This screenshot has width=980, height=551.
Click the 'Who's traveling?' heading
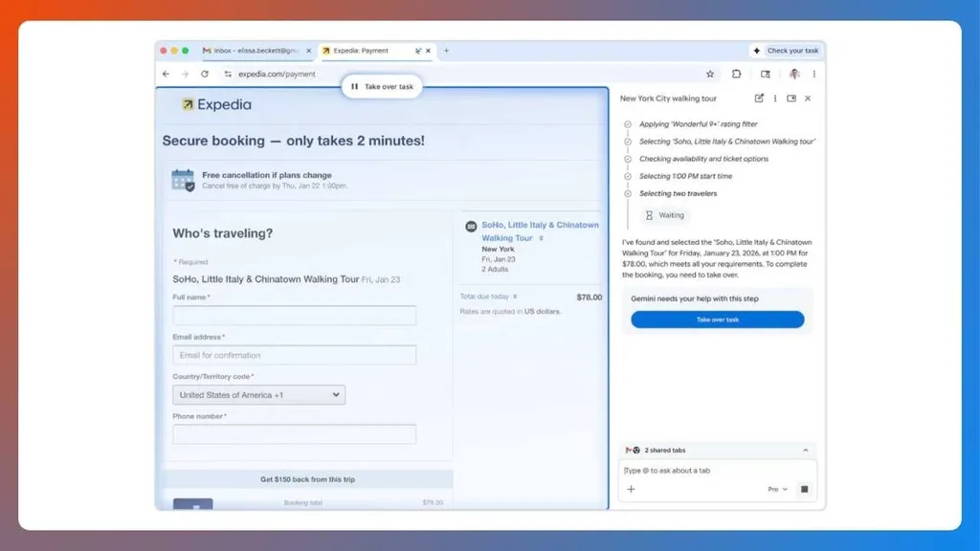pos(222,233)
